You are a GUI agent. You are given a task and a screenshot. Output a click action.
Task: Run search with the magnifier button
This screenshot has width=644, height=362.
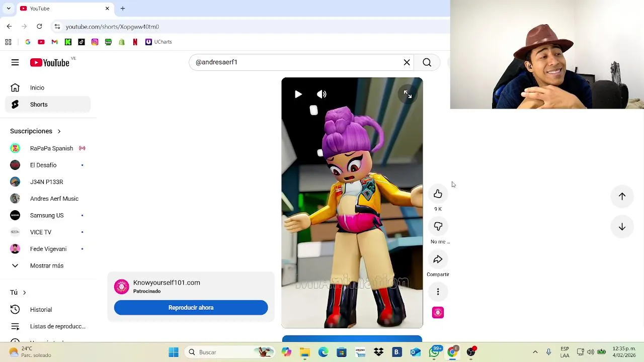pos(427,62)
